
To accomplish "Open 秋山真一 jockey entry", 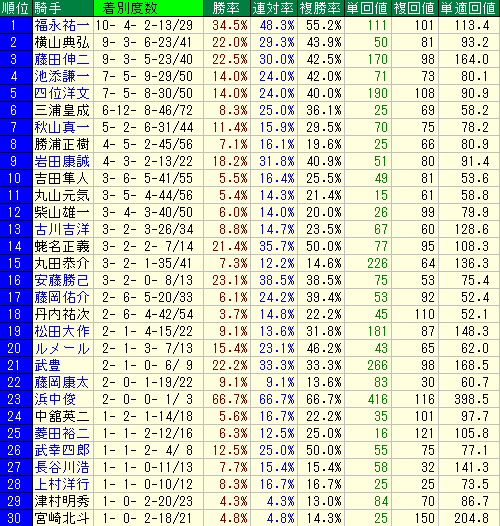I will (62, 127).
